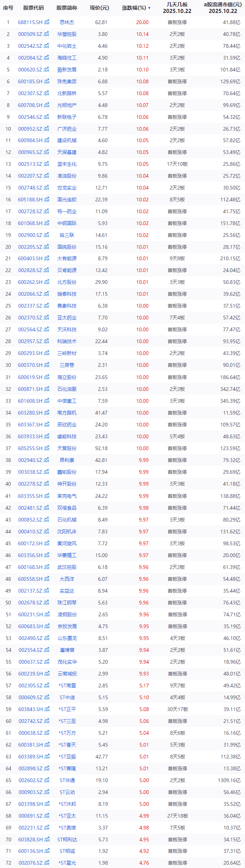The image size is (245, 868).
Task: Open the chart icon beside 002076.SZ
Action: pos(47,863)
